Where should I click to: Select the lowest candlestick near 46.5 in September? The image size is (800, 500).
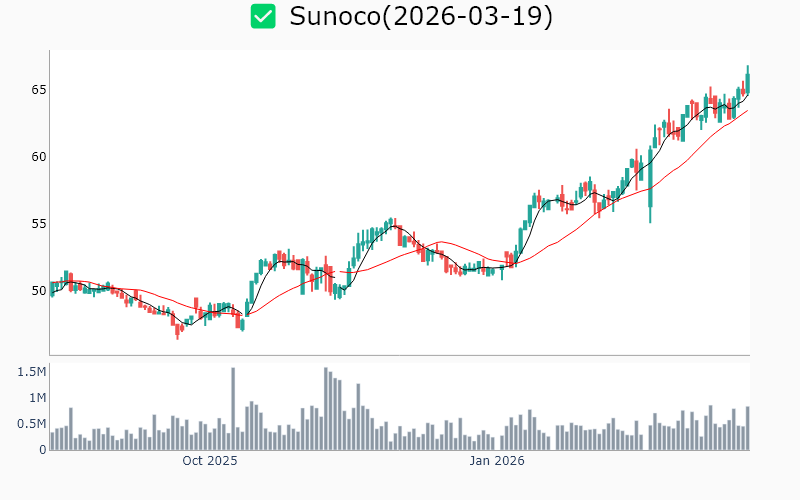(177, 329)
